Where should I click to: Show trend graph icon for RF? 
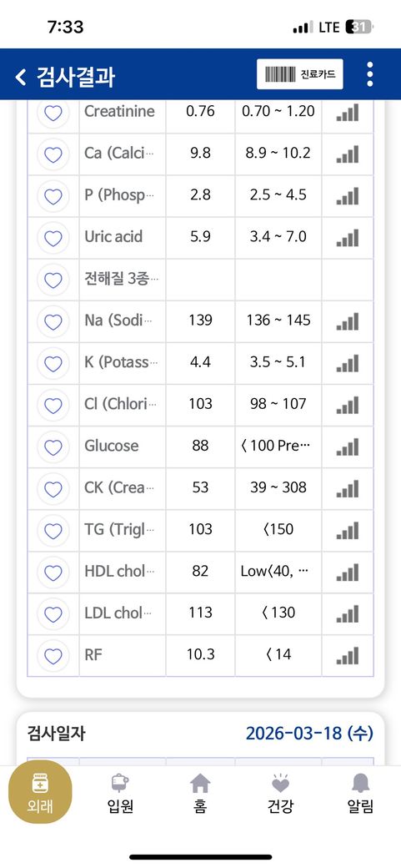348,655
